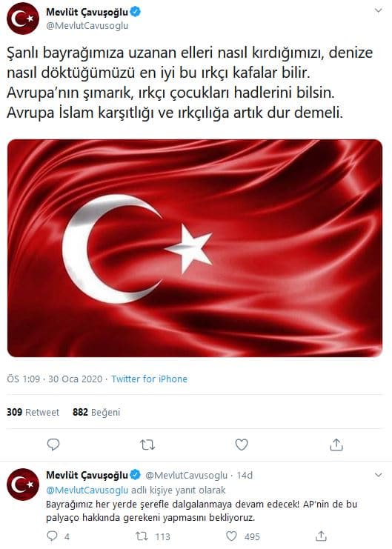The image size is (392, 549).
Task: Open the share icon under the main tweet
Action: 336,445
